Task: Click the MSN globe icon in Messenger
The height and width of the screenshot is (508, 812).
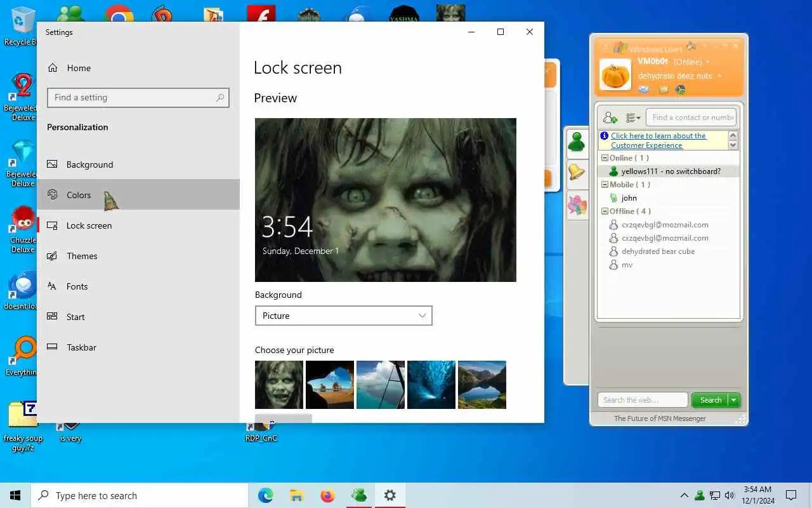Action: 680,90
